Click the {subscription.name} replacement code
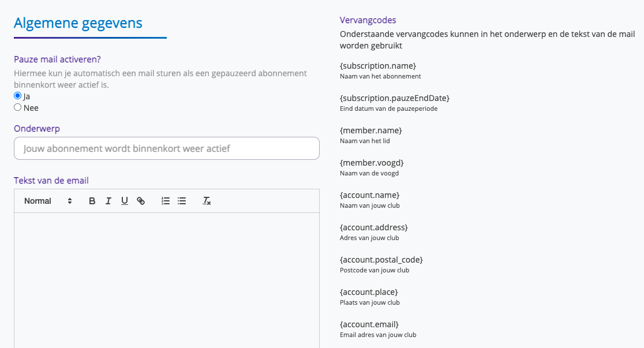This screenshot has width=644, height=348. pos(378,66)
